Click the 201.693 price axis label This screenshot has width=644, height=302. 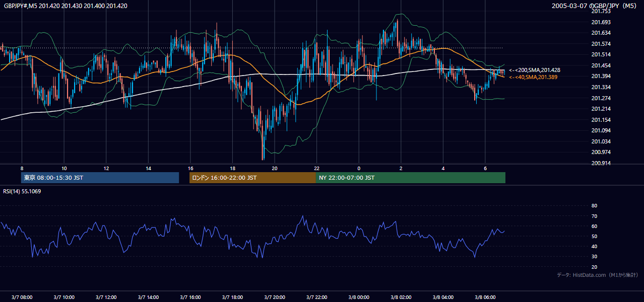coord(601,22)
